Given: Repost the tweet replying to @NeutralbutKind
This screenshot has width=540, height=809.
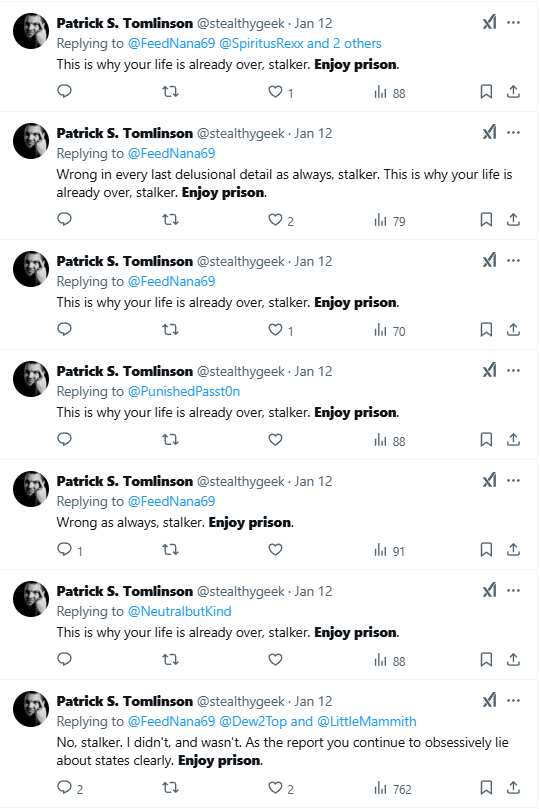Looking at the screenshot, I should click(170, 659).
